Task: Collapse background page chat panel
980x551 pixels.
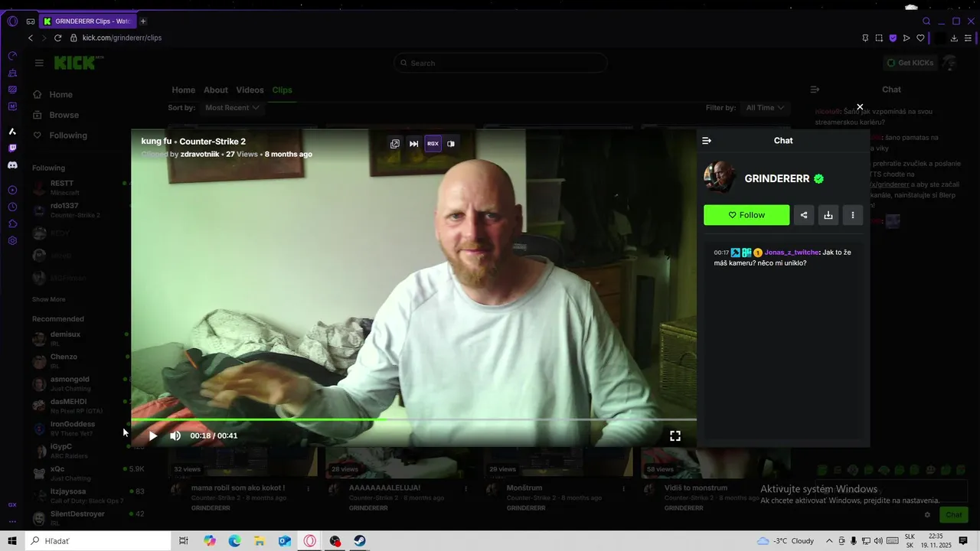Action: [x=815, y=90]
